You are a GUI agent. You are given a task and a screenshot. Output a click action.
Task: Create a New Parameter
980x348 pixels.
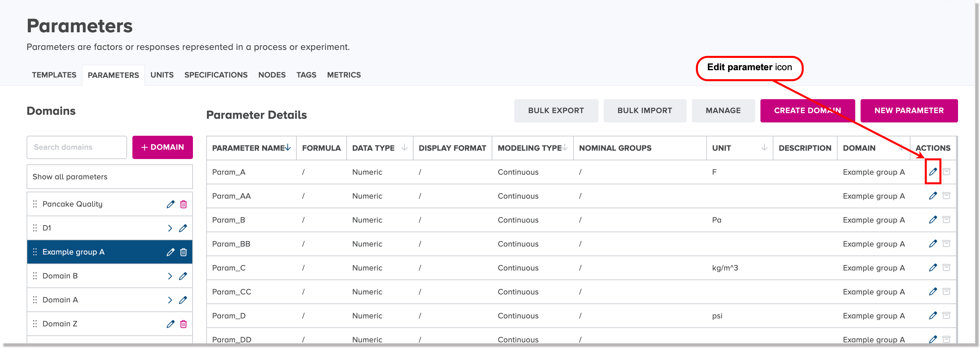click(x=908, y=111)
